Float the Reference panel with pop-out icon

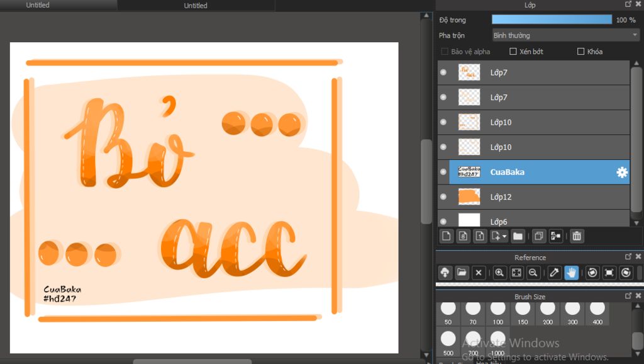[x=628, y=256]
